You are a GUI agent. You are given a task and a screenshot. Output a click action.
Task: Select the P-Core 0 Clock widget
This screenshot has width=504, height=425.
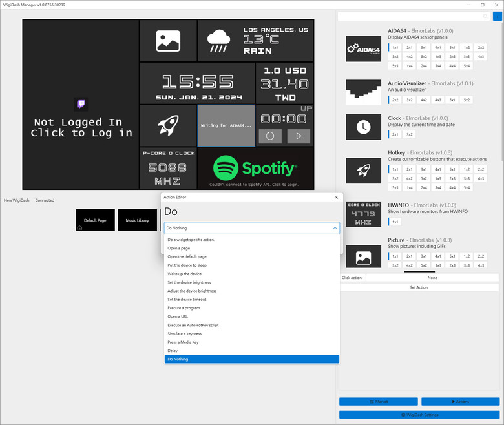coord(168,169)
